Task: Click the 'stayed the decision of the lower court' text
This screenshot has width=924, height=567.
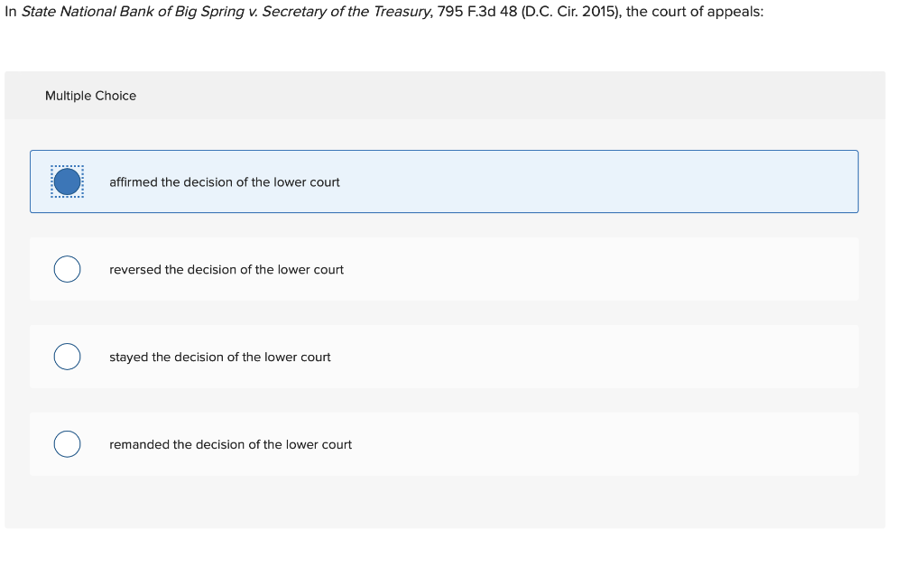Action: [220, 358]
